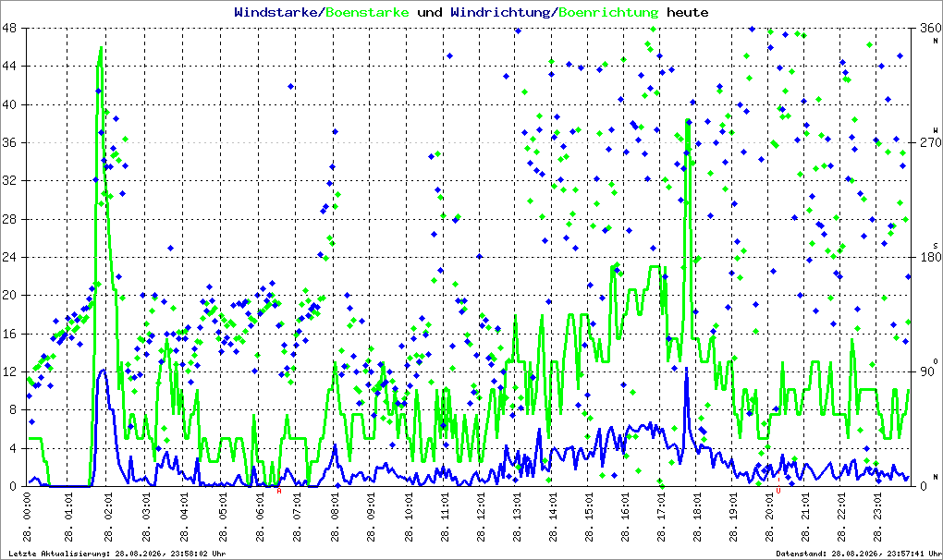Click the red 'U' sunset marker
The image size is (943, 560).
[x=778, y=491]
